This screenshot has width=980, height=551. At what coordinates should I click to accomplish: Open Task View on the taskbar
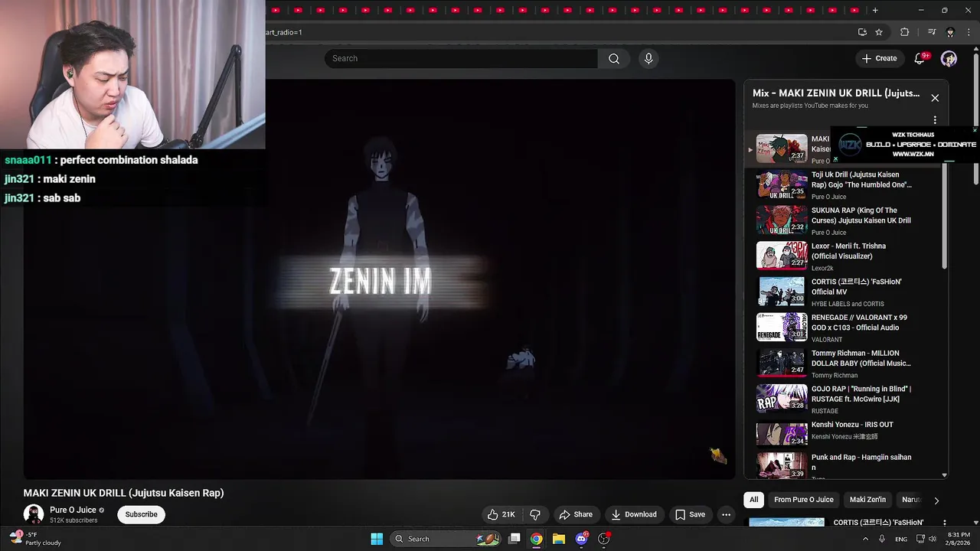[x=514, y=539]
